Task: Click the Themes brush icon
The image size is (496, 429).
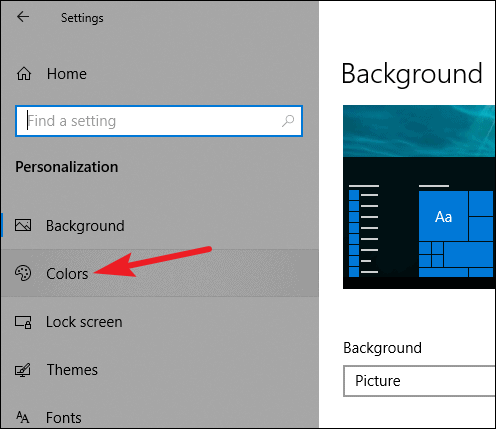Action: pyautogui.click(x=23, y=370)
